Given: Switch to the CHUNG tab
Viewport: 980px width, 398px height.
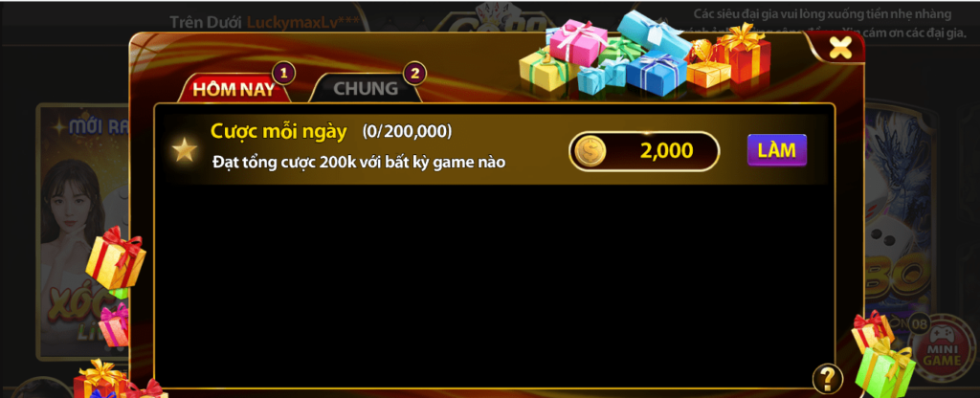Looking at the screenshot, I should coord(366,89).
